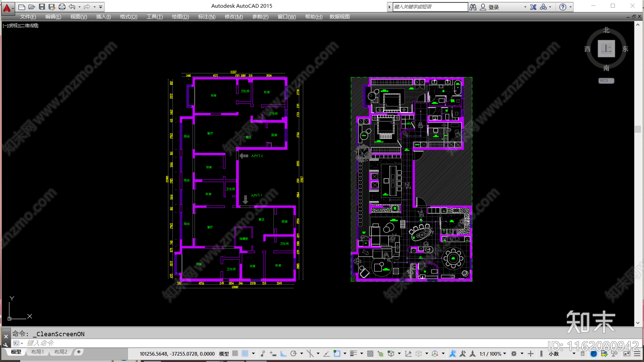The width and height of the screenshot is (644, 362).
Task: Undo the last action
Action: (x=72, y=7)
